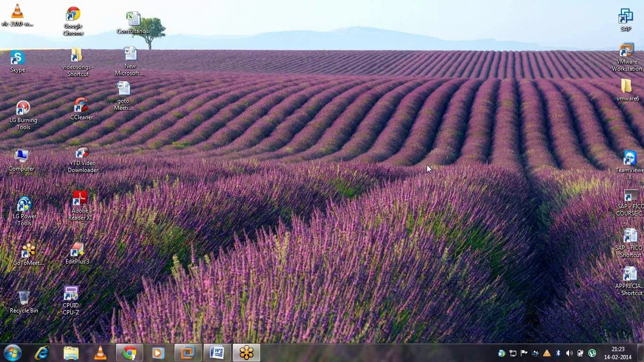Screen dimensions: 644x362
Task: Select the LG Burning Tools icon
Action: coord(23,115)
